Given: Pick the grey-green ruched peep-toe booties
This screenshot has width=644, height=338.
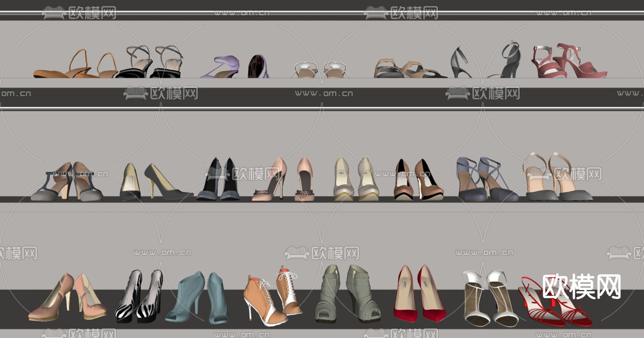Looking at the screenshot, I should 348,294.
